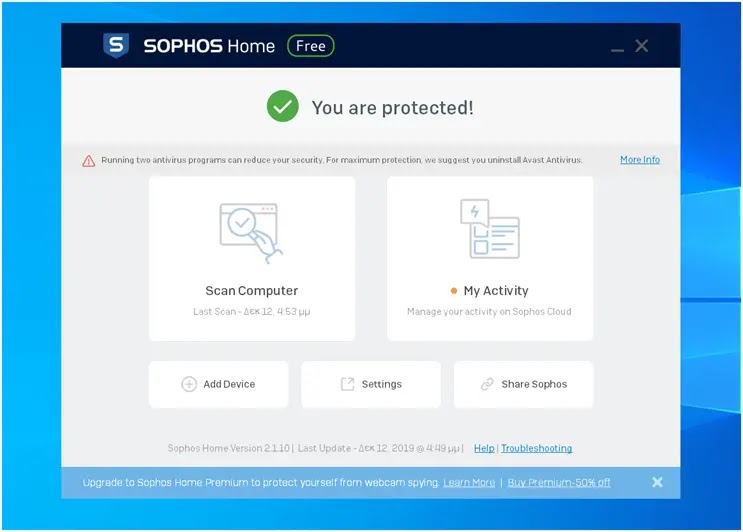Open My Activity label
This screenshot has width=743, height=532.
496,290
